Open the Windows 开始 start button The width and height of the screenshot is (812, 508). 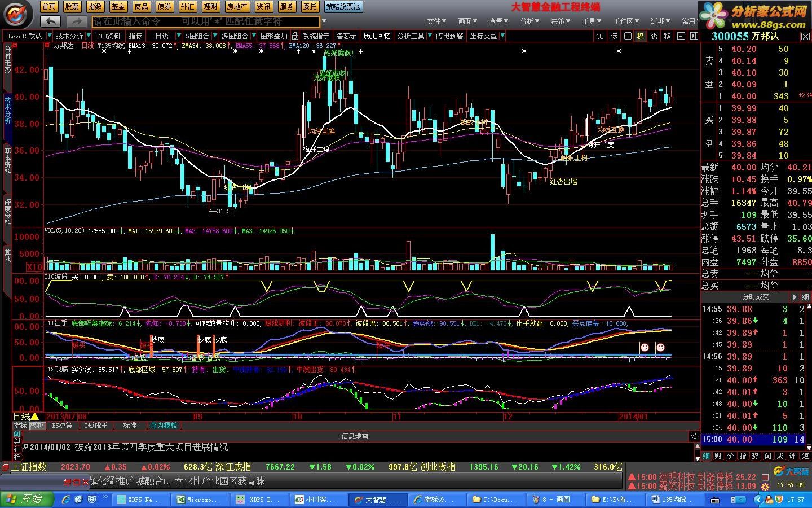(x=28, y=499)
